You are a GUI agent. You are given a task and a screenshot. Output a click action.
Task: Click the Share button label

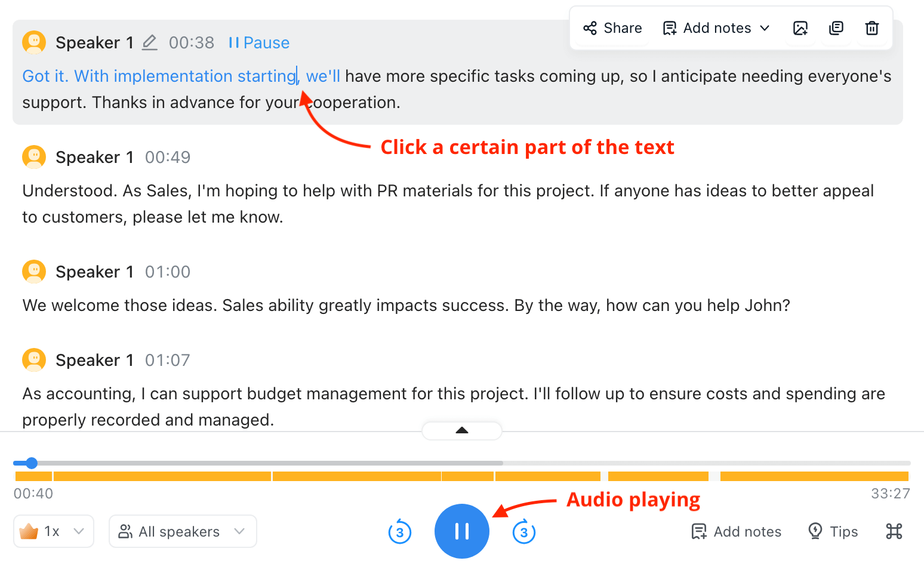[622, 27]
